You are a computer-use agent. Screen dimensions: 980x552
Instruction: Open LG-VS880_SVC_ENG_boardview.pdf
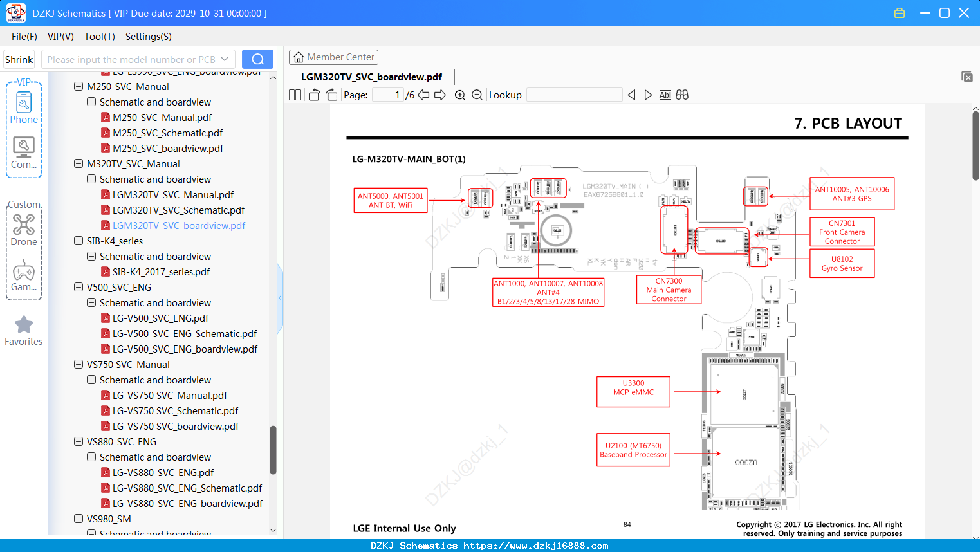point(187,503)
